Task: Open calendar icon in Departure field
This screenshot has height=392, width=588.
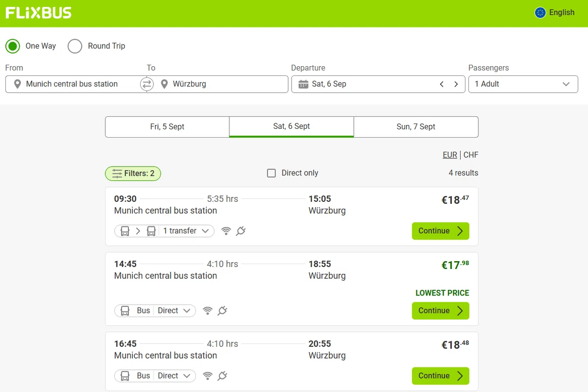Action: click(303, 84)
